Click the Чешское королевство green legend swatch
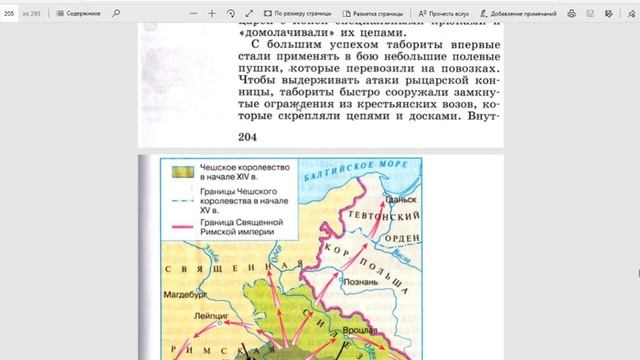 pos(183,172)
